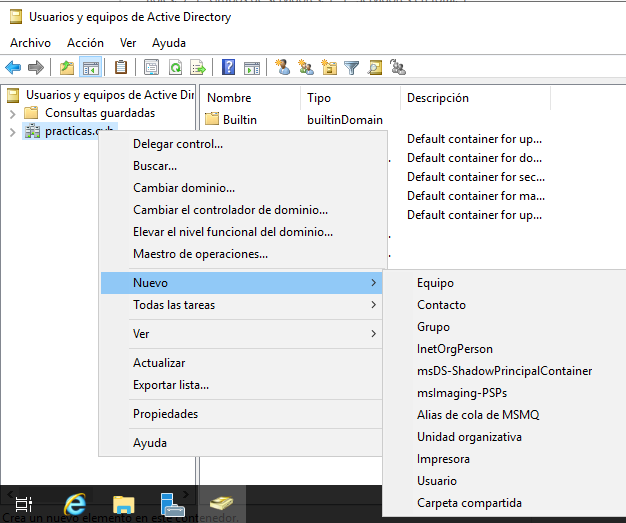Click Actualizar in the context menu
This screenshot has height=523, width=626.
point(242,363)
